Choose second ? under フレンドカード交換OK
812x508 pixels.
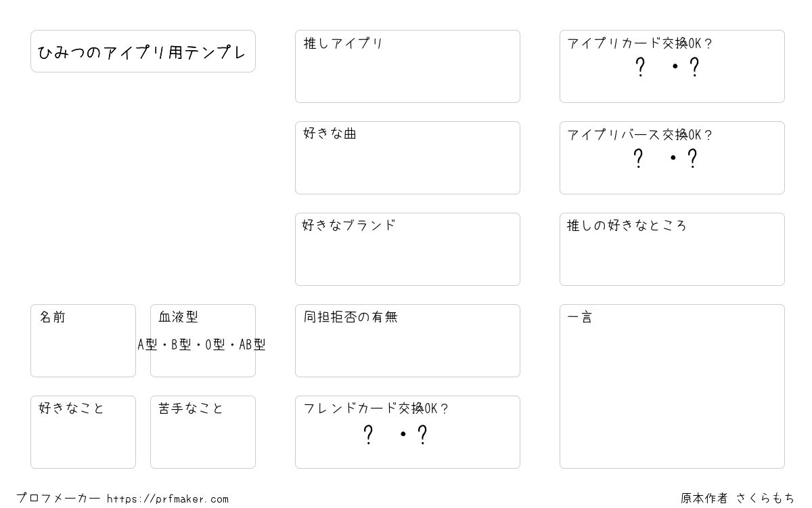click(x=422, y=435)
